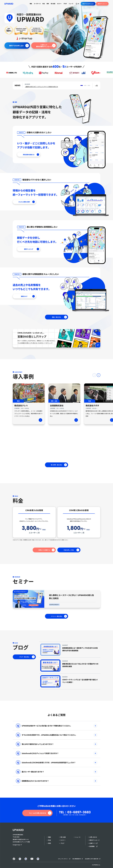Open ブログ in the header navigation
The width and height of the screenshot is (113, 868).
[x=65, y=4]
